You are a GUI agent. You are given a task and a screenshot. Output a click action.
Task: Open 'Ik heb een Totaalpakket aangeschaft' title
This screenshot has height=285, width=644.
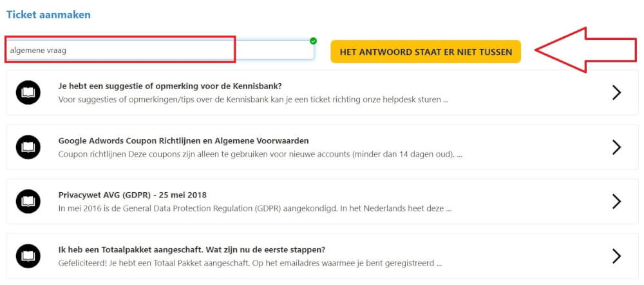pos(192,250)
